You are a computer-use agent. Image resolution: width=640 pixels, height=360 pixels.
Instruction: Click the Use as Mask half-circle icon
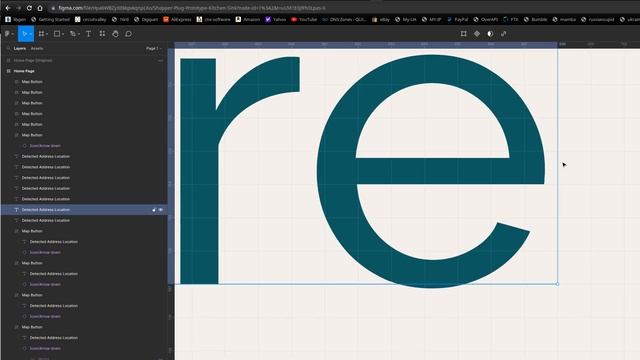pyautogui.click(x=490, y=34)
